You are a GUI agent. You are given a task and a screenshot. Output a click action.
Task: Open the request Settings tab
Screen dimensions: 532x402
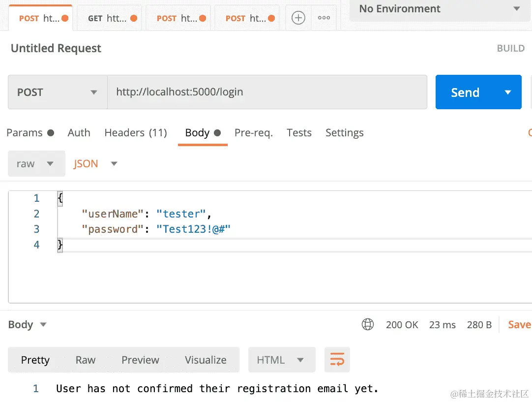point(344,133)
